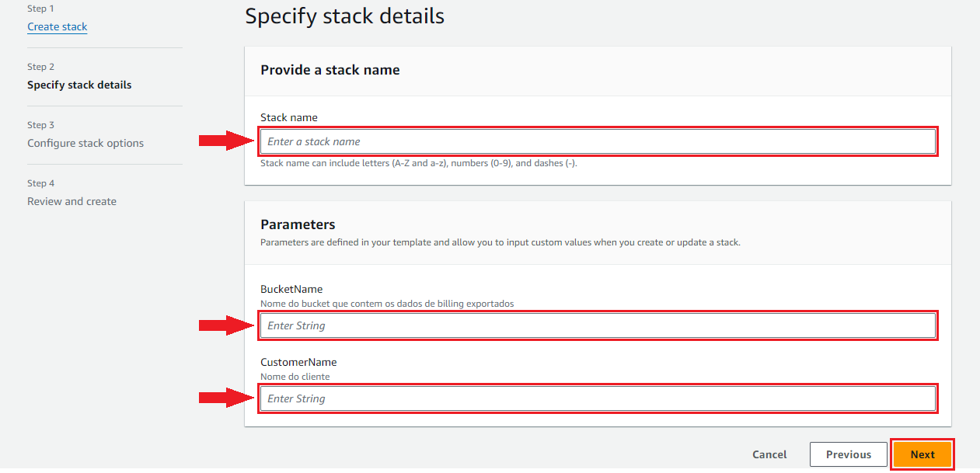Go to the Previous step

tap(848, 454)
